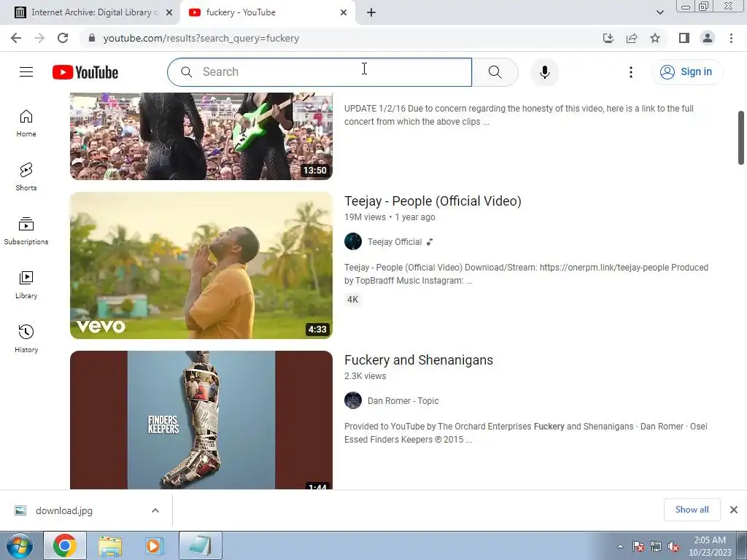This screenshot has height=560, width=747.
Task: Close the fuckery - YouTube tab
Action: pos(344,12)
